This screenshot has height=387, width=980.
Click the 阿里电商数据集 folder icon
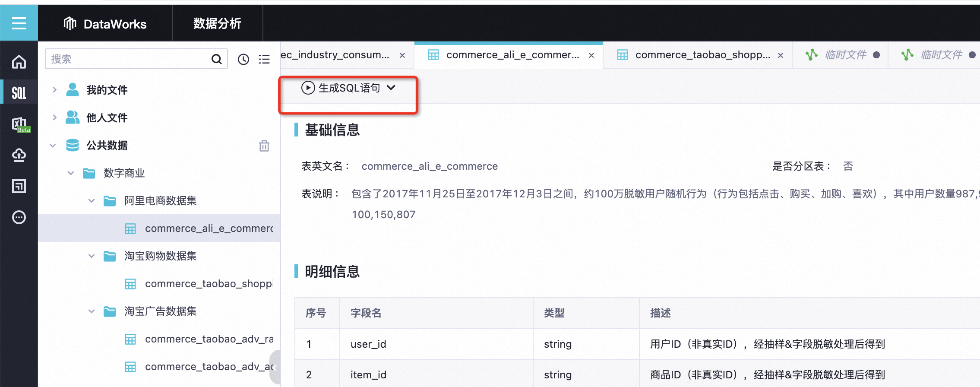(110, 201)
